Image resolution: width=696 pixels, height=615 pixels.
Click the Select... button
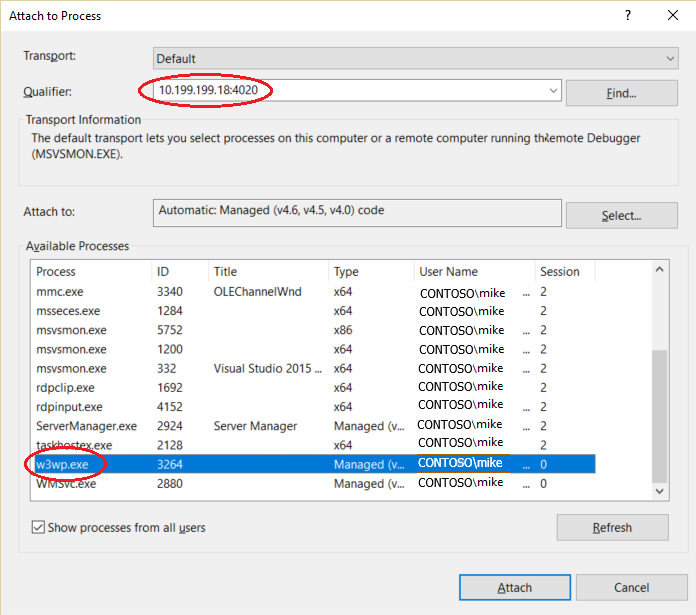click(621, 216)
